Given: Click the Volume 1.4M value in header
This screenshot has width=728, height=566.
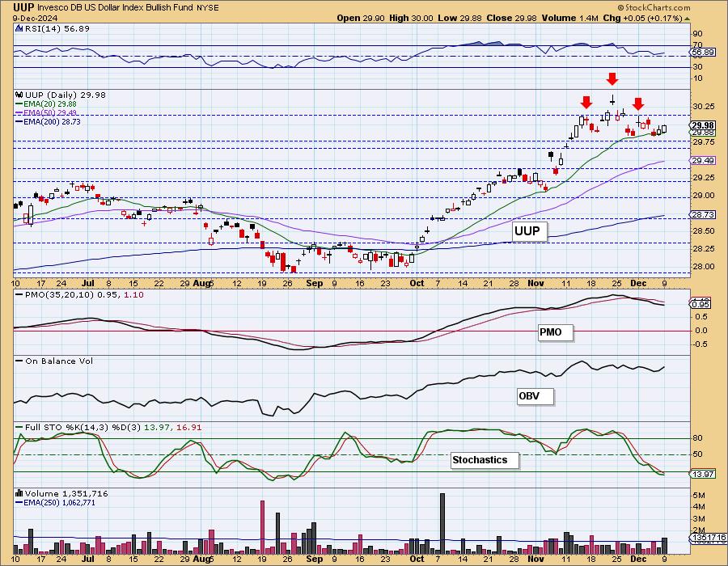Looking at the screenshot, I should [x=569, y=18].
